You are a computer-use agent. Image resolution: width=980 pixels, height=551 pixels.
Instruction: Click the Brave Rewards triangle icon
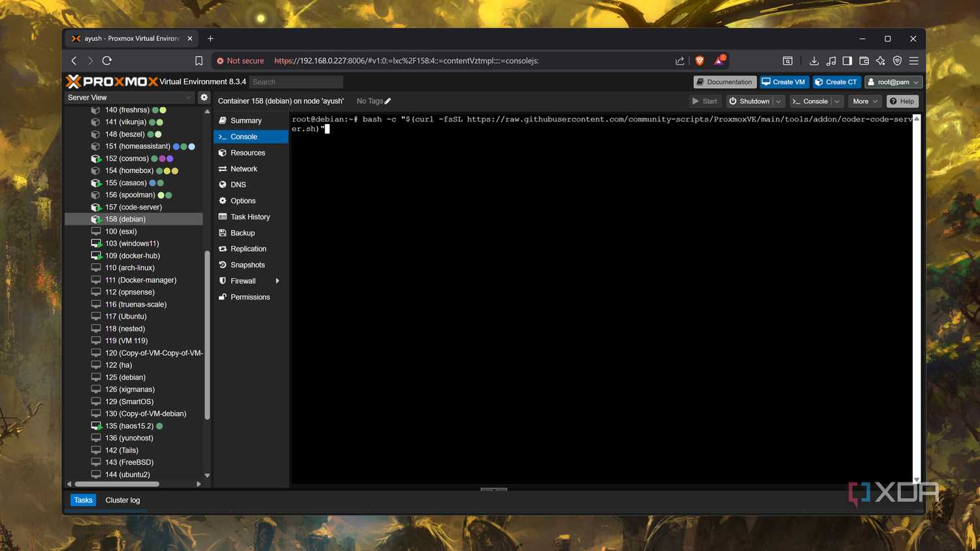pyautogui.click(x=719, y=60)
